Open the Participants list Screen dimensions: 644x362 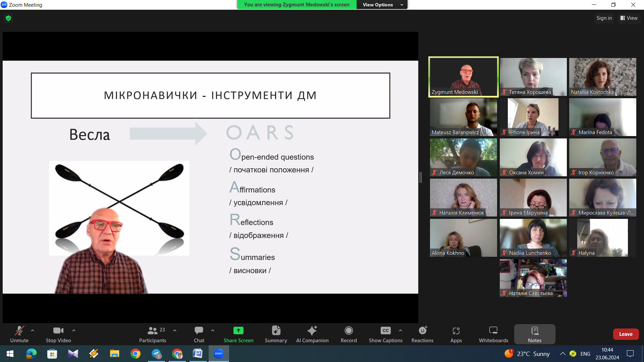pos(153,334)
